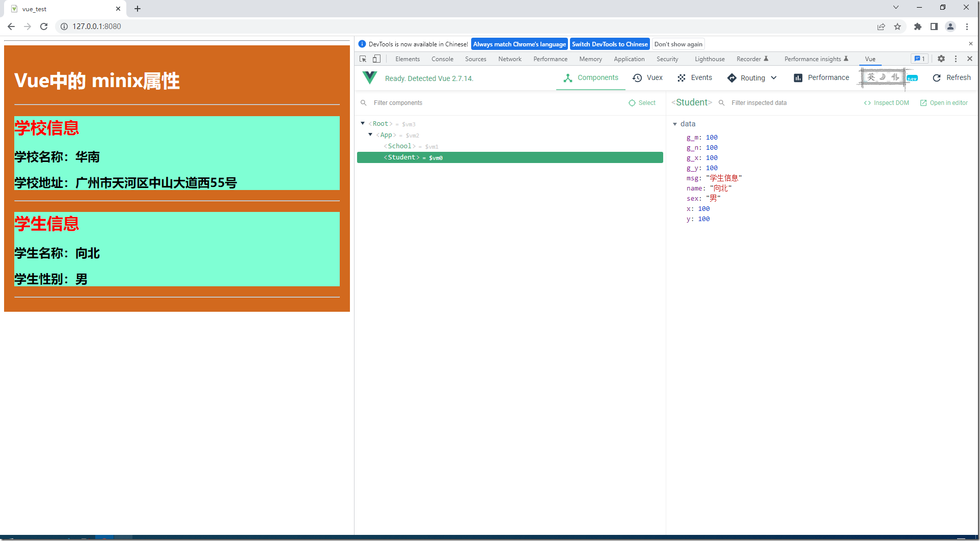Click the sex value "男"
Screen dimensions: 980x541
pos(713,199)
